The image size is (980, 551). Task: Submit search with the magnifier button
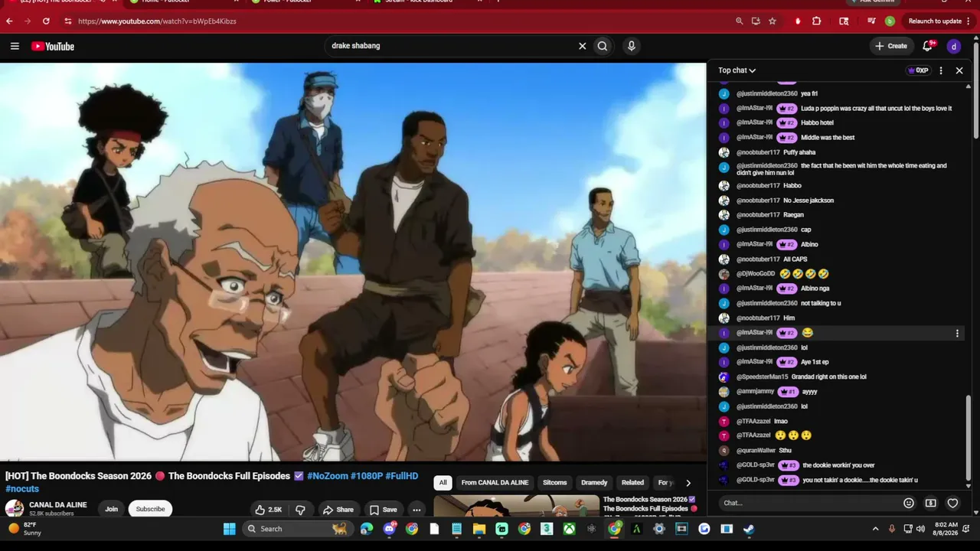click(x=603, y=46)
